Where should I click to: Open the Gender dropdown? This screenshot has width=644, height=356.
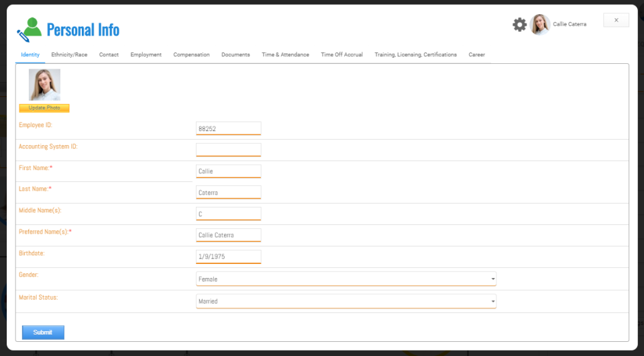click(346, 279)
